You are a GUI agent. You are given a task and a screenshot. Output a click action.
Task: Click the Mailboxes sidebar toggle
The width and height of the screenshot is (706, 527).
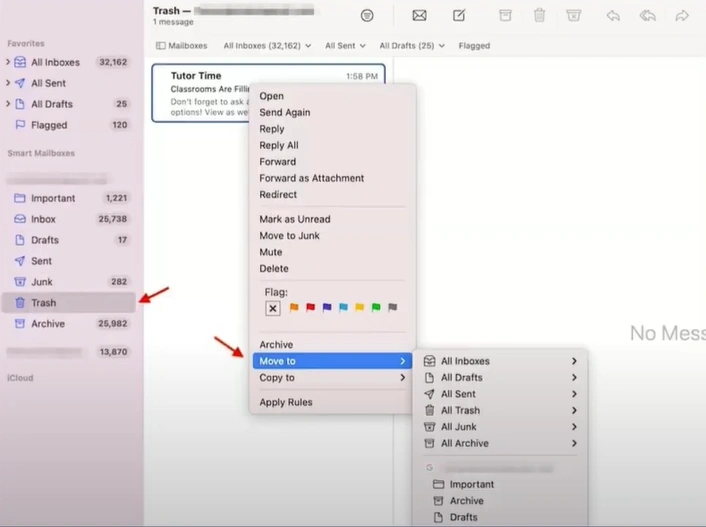coord(181,45)
